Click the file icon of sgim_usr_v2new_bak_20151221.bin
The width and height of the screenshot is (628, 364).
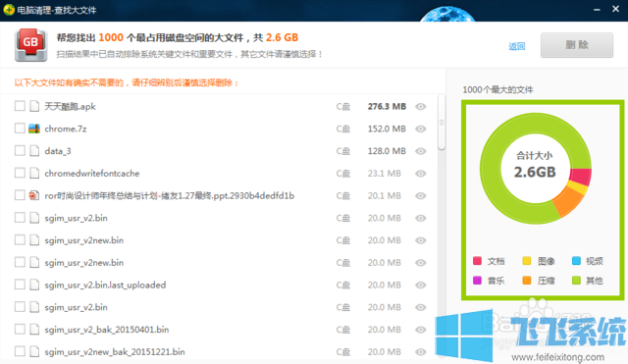[x=34, y=351]
